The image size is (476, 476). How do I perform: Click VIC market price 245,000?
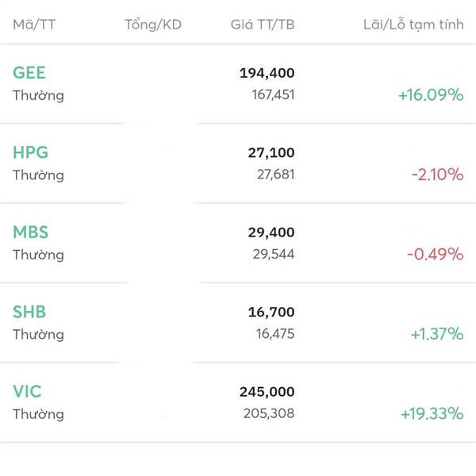tap(267, 391)
